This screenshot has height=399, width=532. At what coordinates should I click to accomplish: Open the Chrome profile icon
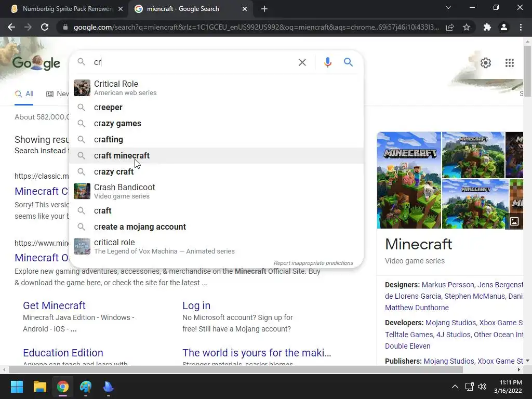(504, 27)
